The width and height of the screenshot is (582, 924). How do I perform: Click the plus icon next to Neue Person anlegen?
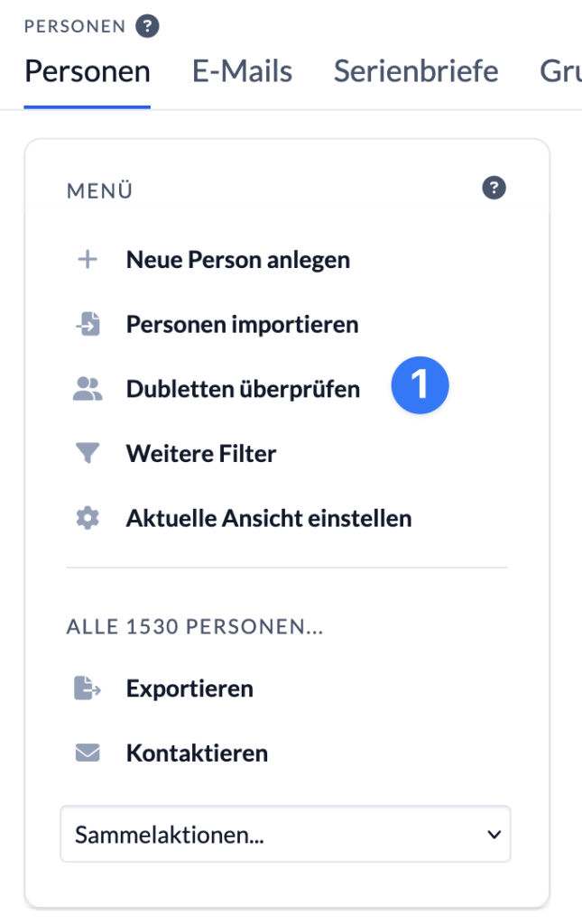tap(87, 259)
